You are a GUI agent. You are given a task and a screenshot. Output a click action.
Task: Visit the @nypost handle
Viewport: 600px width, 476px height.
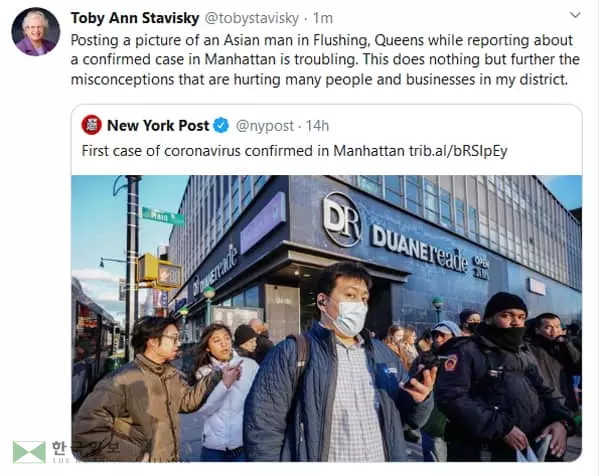(x=265, y=126)
